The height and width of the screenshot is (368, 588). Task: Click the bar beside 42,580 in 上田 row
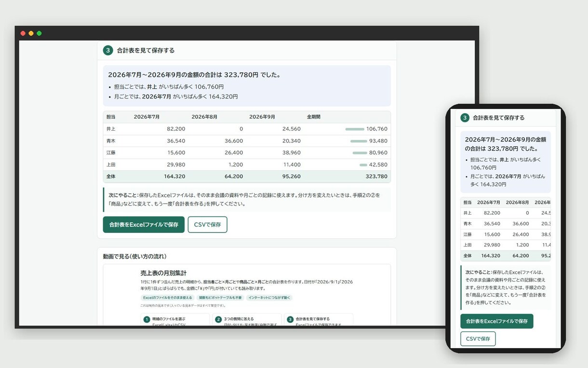[x=363, y=165]
